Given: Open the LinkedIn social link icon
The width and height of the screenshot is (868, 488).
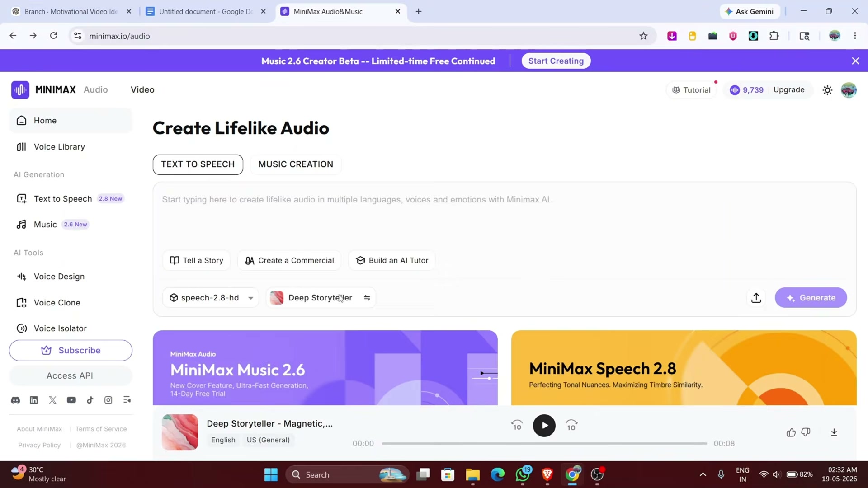Looking at the screenshot, I should tap(34, 400).
